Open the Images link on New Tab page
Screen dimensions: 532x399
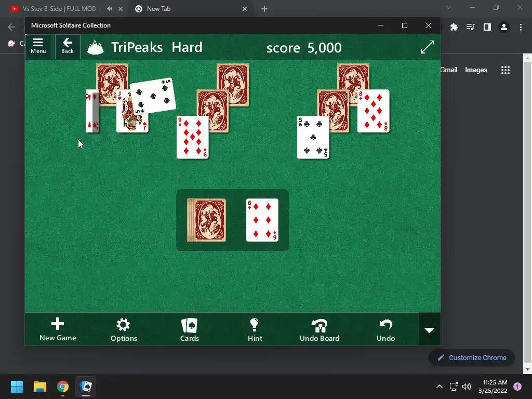476,70
